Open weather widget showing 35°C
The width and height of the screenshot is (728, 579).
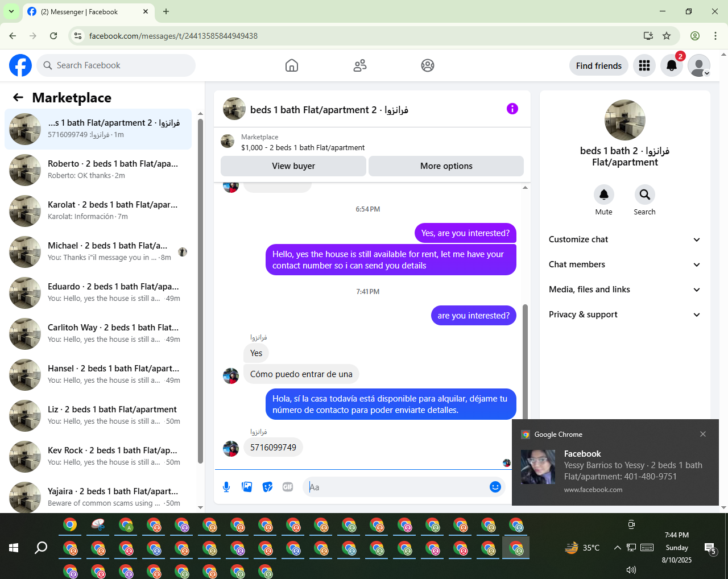582,548
